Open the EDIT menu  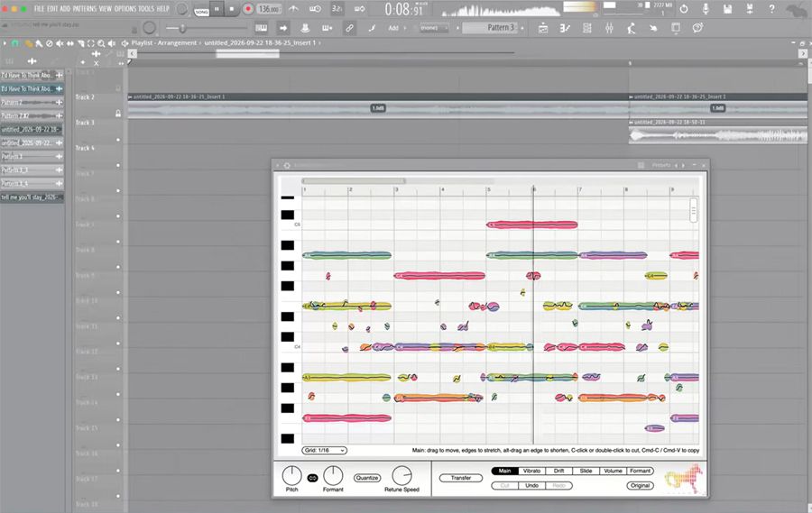click(52, 9)
